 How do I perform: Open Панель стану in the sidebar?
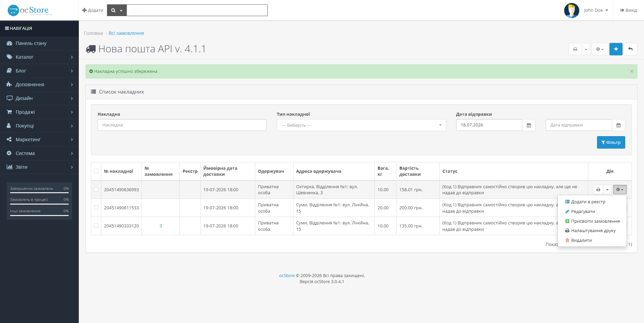pos(39,43)
